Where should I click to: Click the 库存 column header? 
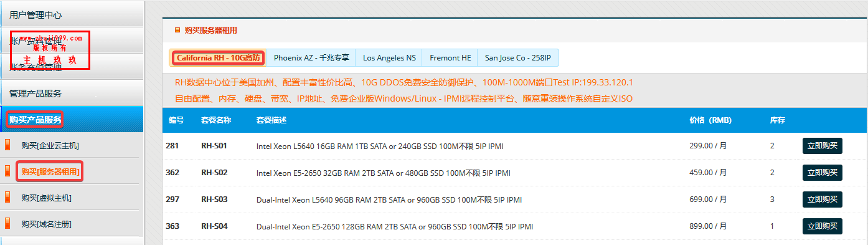778,120
